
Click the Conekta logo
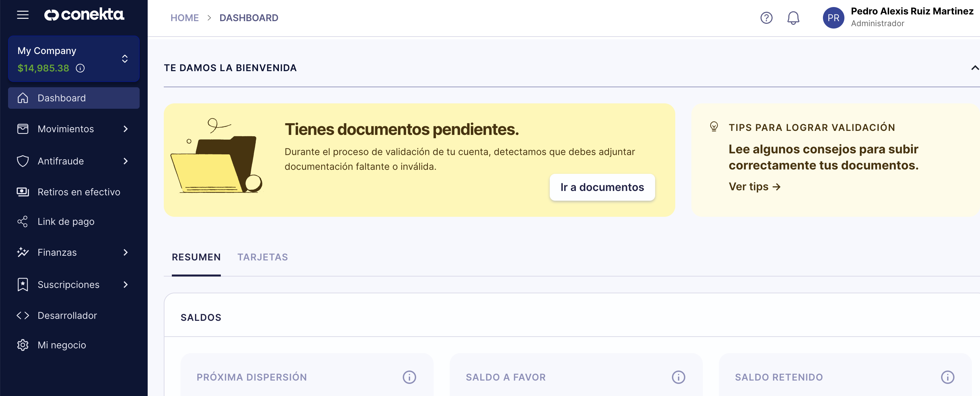(x=84, y=14)
